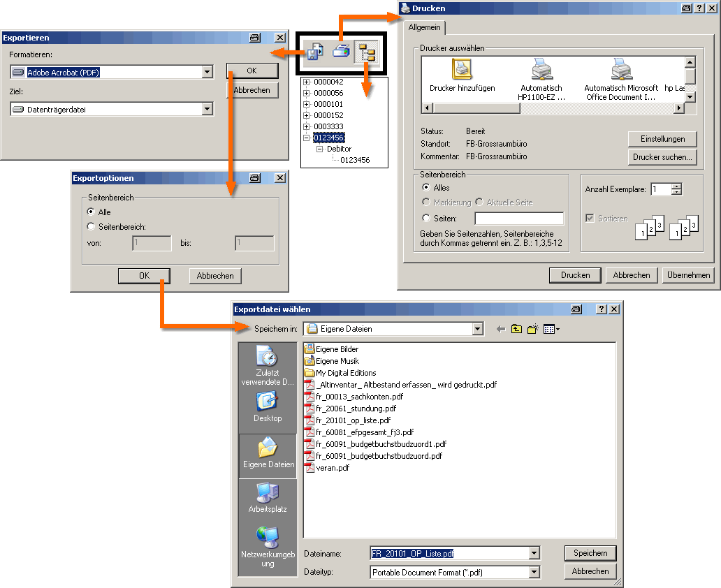The image size is (721, 588).
Task: Open Zuletzt verwendete Dokumente in places bar
Action: click(267, 366)
